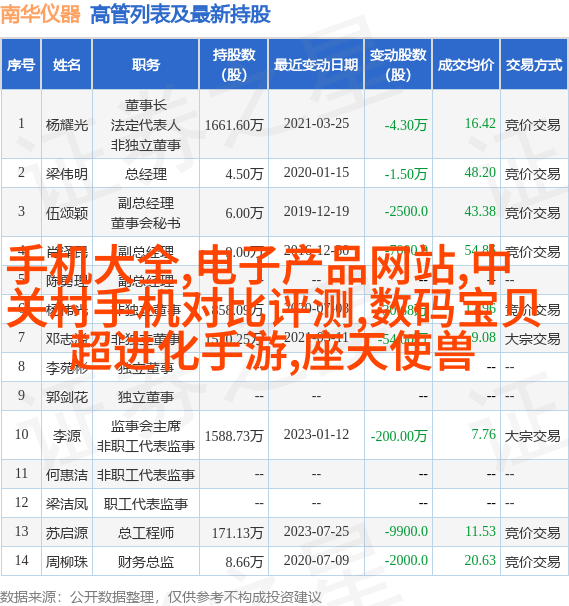Image resolution: width=569 pixels, height=606 pixels.
Task: Click the date 2023-01-12 cell
Action: [x=316, y=435]
